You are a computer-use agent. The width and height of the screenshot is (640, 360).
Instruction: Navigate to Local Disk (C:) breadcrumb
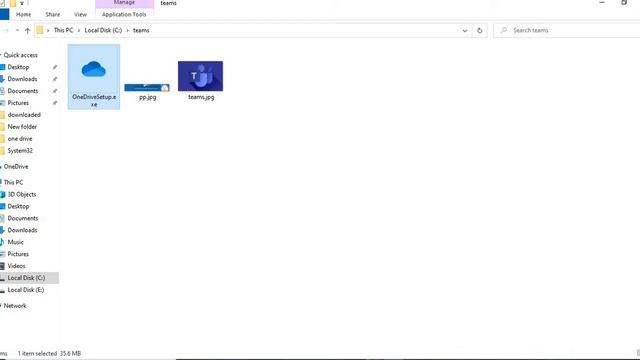103,30
